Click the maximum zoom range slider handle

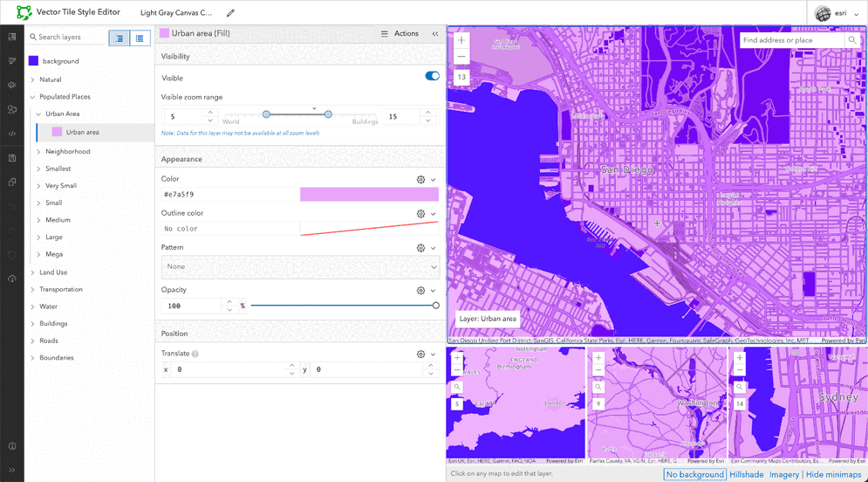328,114
